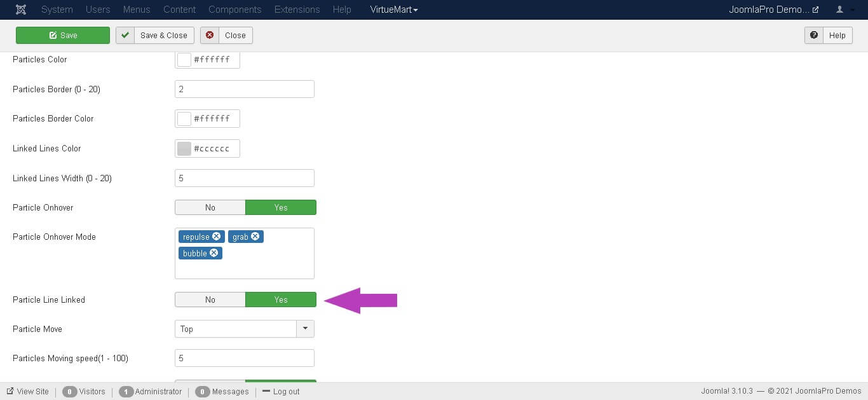Set Particle Onhover to No
Screen dimensions: 868x400
click(210, 208)
